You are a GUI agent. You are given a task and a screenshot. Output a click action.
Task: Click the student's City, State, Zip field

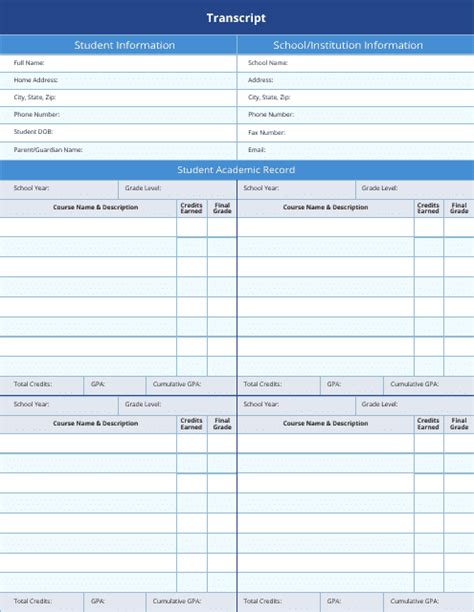118,98
